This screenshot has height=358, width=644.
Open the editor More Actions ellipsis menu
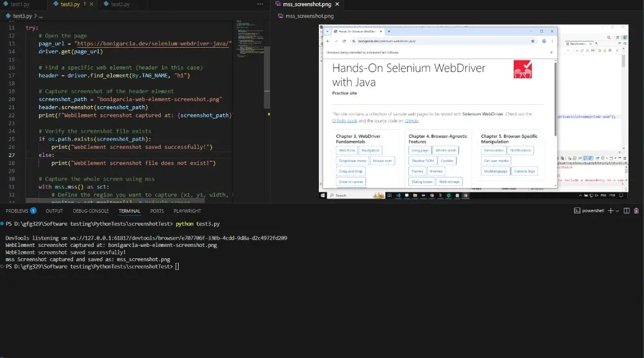[x=260, y=4]
